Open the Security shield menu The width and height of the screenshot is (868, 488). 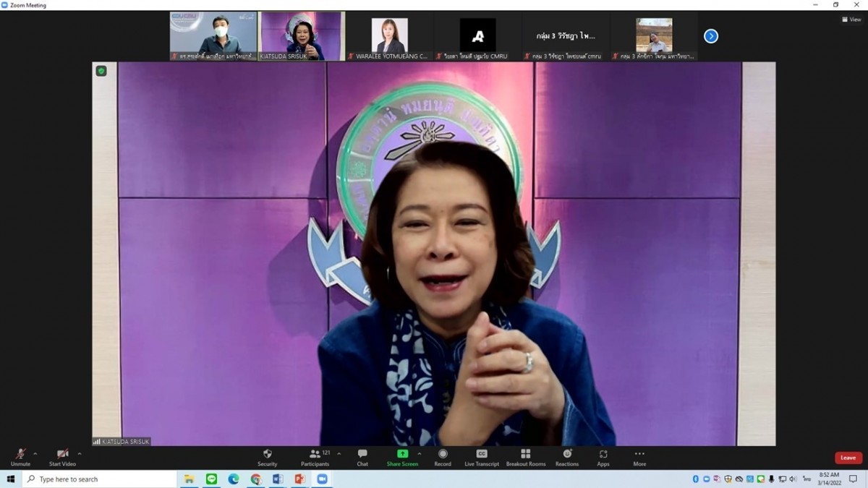click(x=268, y=458)
